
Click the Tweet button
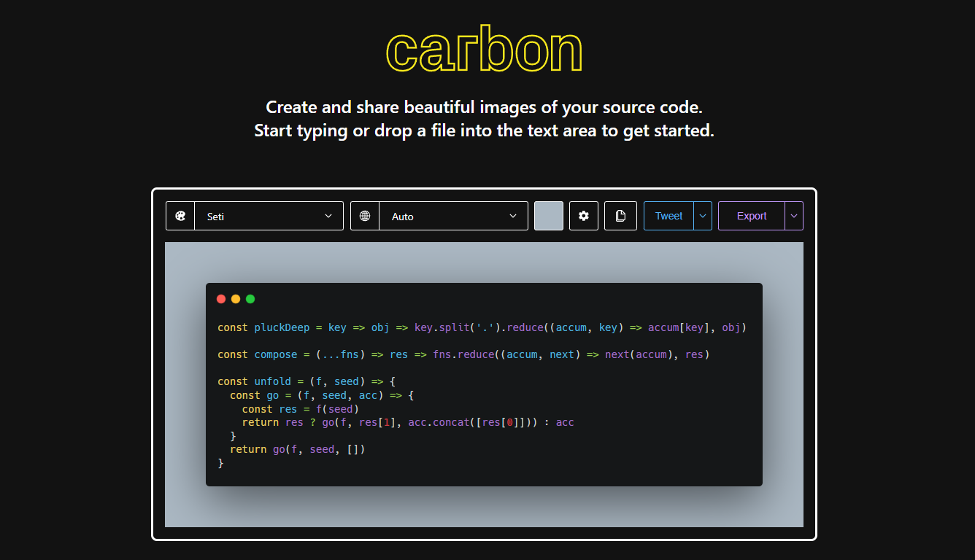[668, 216]
